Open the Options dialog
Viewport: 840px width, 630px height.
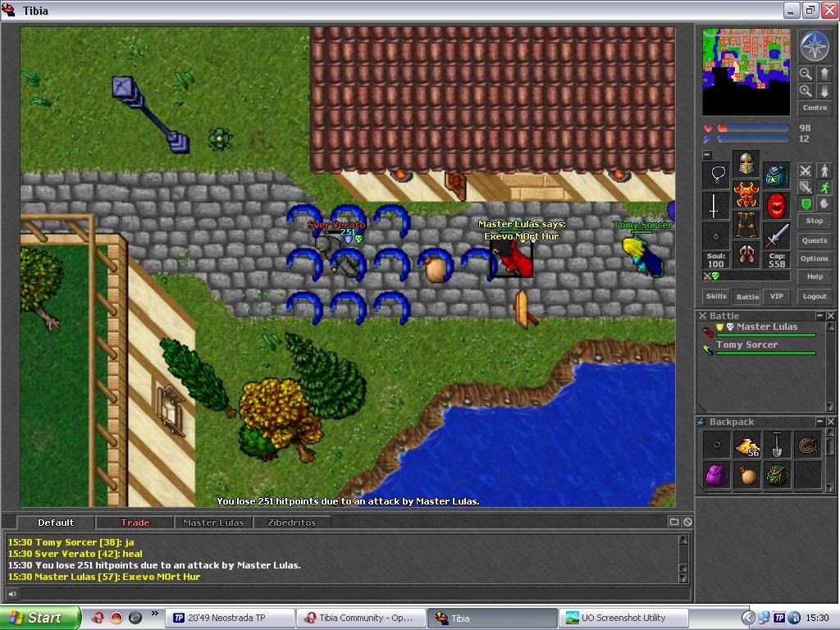[815, 258]
